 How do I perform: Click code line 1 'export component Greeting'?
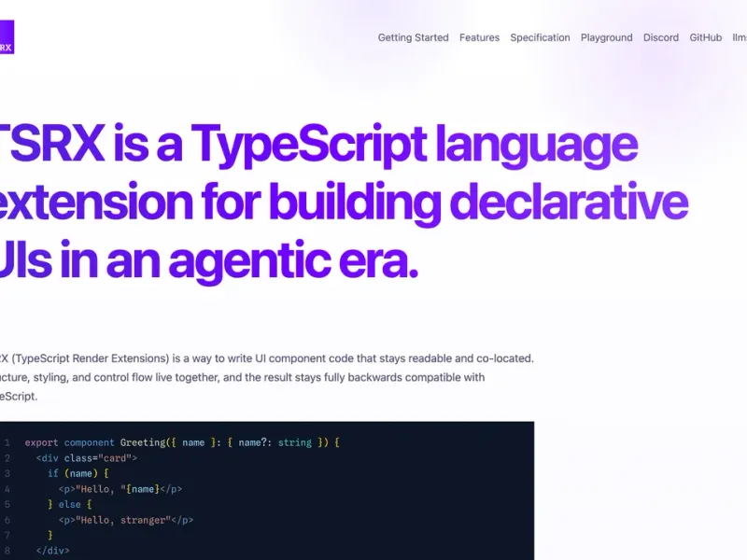pyautogui.click(x=182, y=442)
